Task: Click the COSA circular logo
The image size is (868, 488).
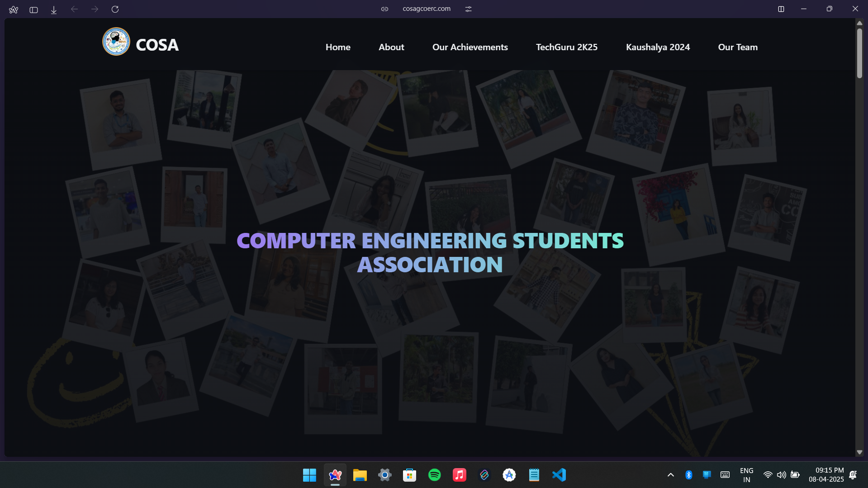Action: tap(116, 42)
